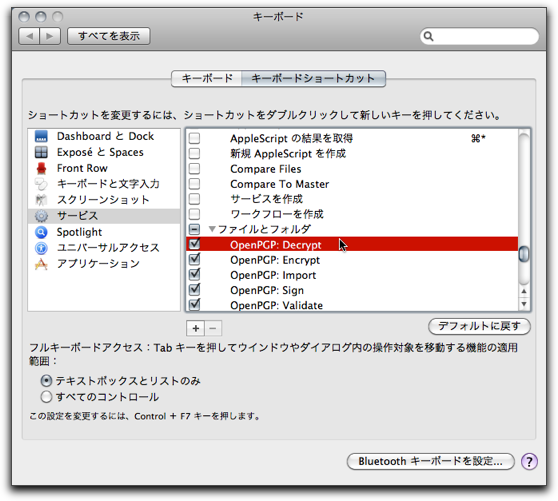Remove a shortcut with the minus button
Screen dimensions: 558x501
pos(213,328)
